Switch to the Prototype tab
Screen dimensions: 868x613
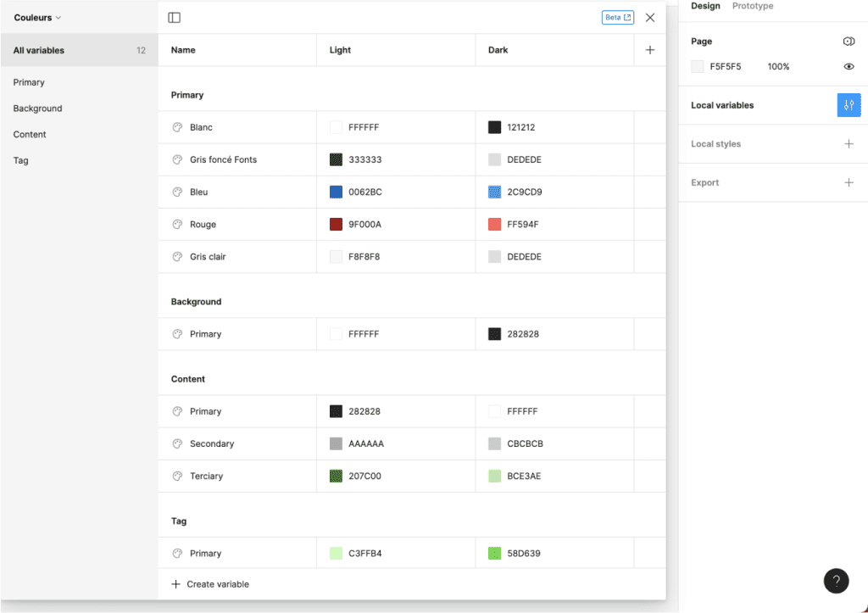tap(753, 6)
